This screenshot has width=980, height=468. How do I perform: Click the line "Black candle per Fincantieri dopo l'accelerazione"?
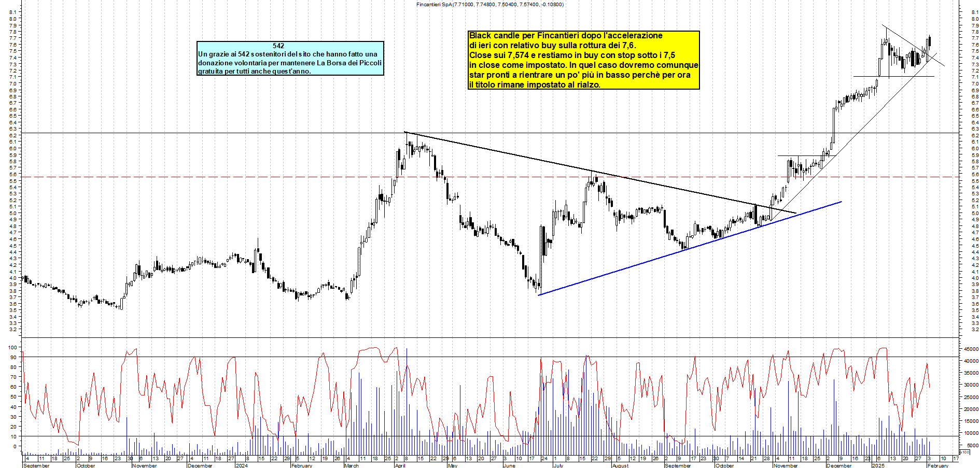click(x=566, y=36)
